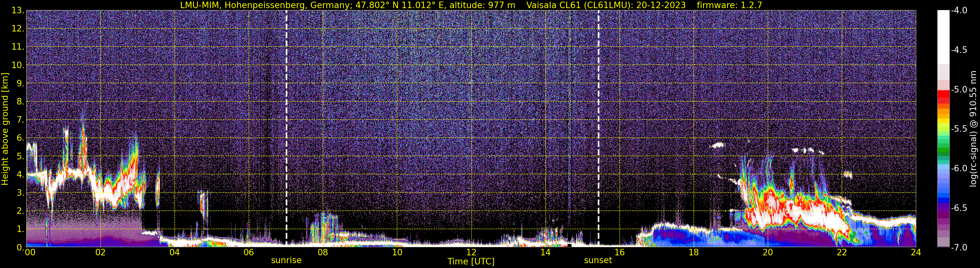Image resolution: width=980 pixels, height=268 pixels.
Task: Click the '11.' height axis tick label
Action: point(18,47)
